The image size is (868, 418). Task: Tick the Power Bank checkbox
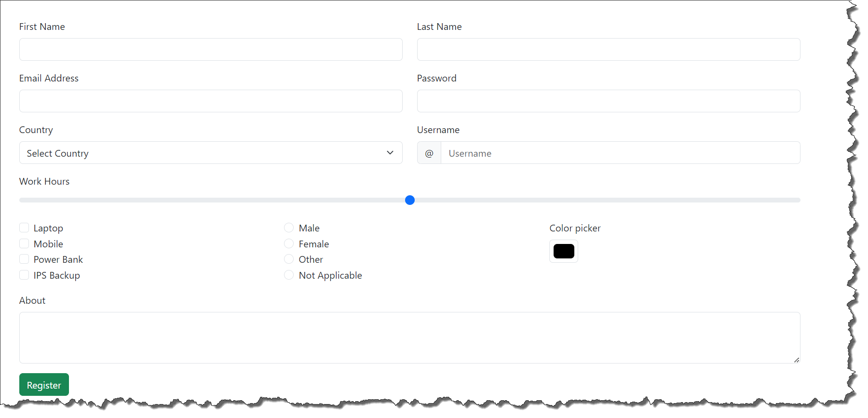coord(24,259)
